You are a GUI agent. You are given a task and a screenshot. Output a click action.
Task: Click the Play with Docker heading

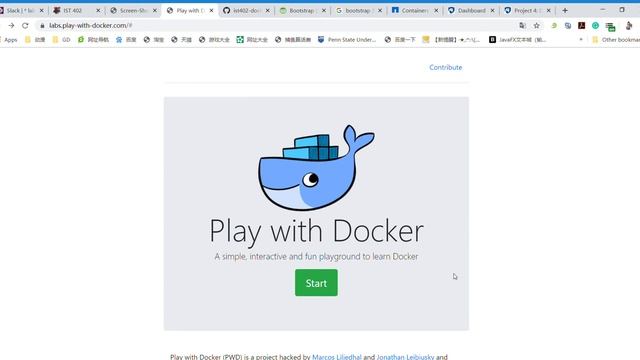pyautogui.click(x=316, y=231)
